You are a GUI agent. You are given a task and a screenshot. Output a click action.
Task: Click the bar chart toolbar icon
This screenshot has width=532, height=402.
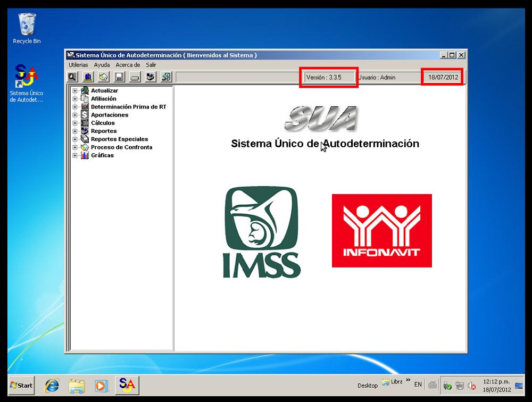[87, 77]
